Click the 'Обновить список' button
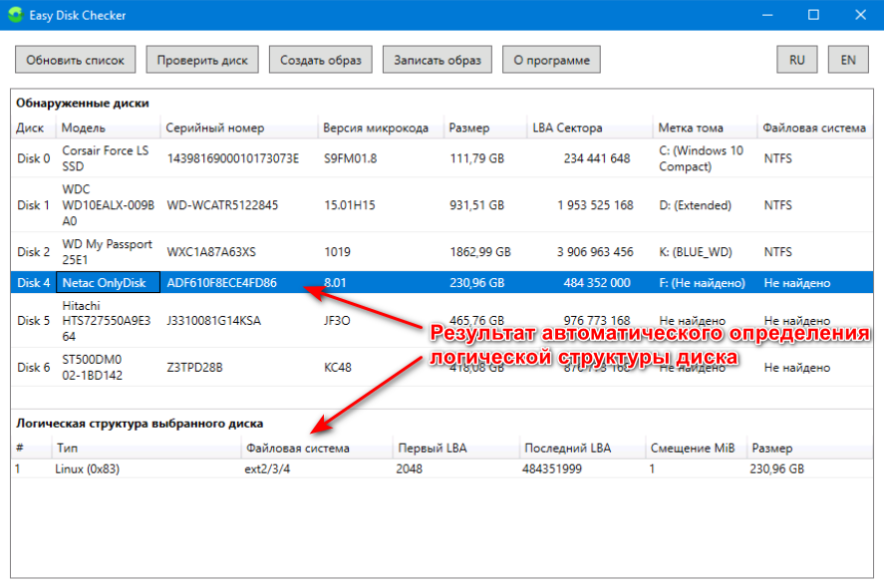Image resolution: width=884 pixels, height=588 pixels. coord(76,60)
